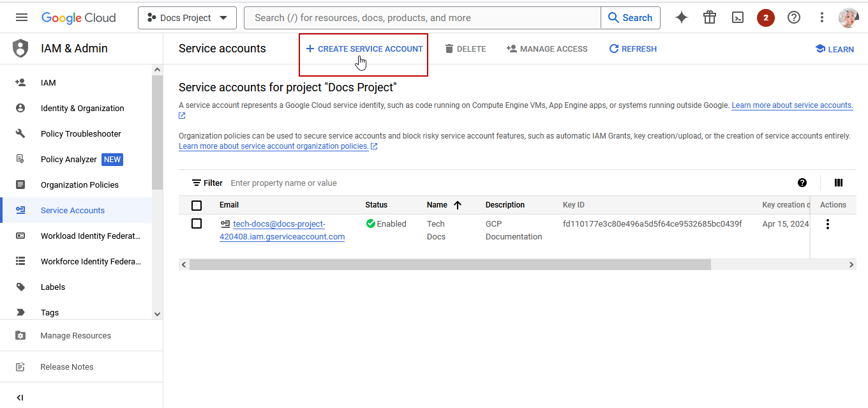
Task: Click the IAM & Admin shield icon
Action: [20, 49]
